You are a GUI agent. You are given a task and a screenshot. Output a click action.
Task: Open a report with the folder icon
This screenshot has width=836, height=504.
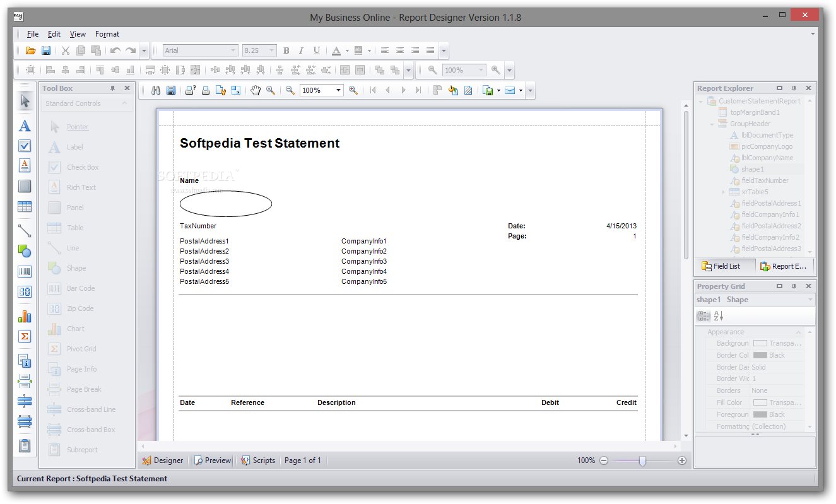click(30, 50)
